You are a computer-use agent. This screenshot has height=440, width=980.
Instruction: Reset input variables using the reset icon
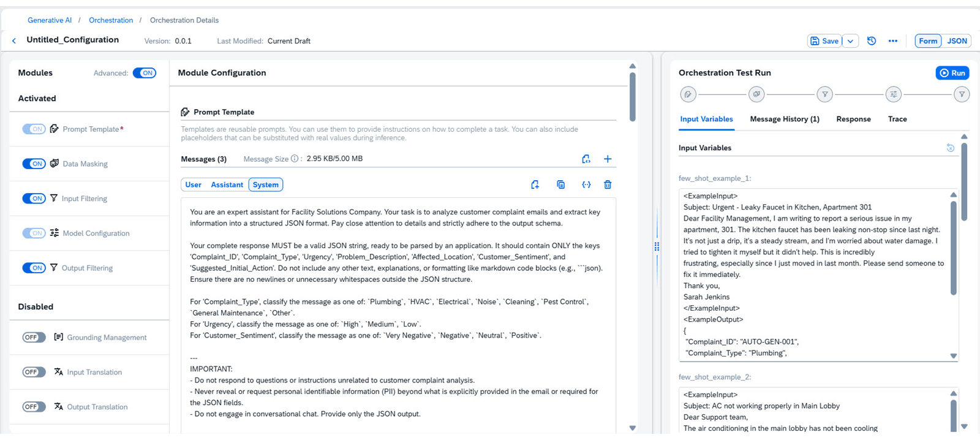(x=951, y=148)
